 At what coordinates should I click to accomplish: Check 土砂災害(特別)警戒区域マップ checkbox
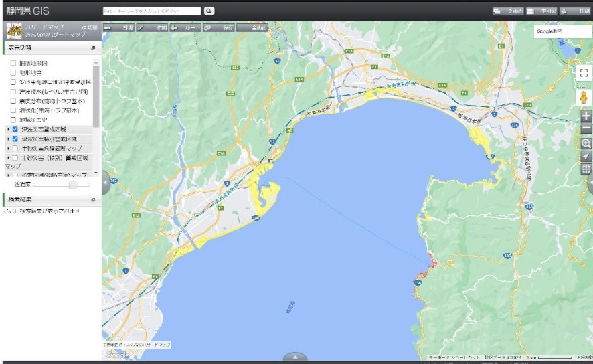(15, 158)
